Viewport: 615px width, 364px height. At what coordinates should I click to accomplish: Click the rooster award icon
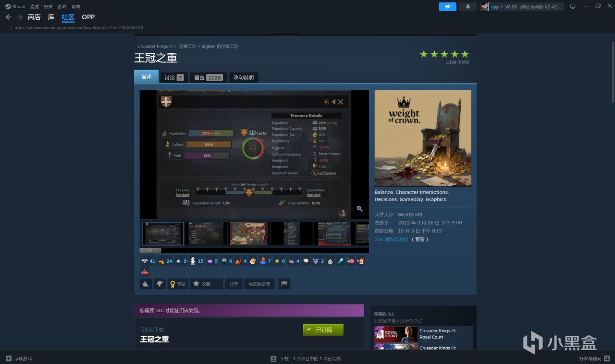click(360, 261)
